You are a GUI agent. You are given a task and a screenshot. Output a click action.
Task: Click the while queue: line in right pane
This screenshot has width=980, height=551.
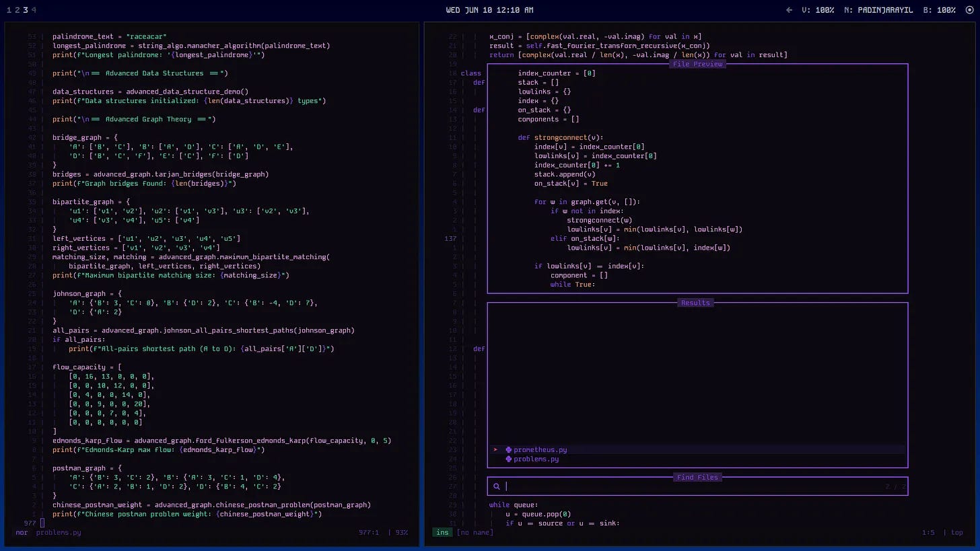click(514, 505)
